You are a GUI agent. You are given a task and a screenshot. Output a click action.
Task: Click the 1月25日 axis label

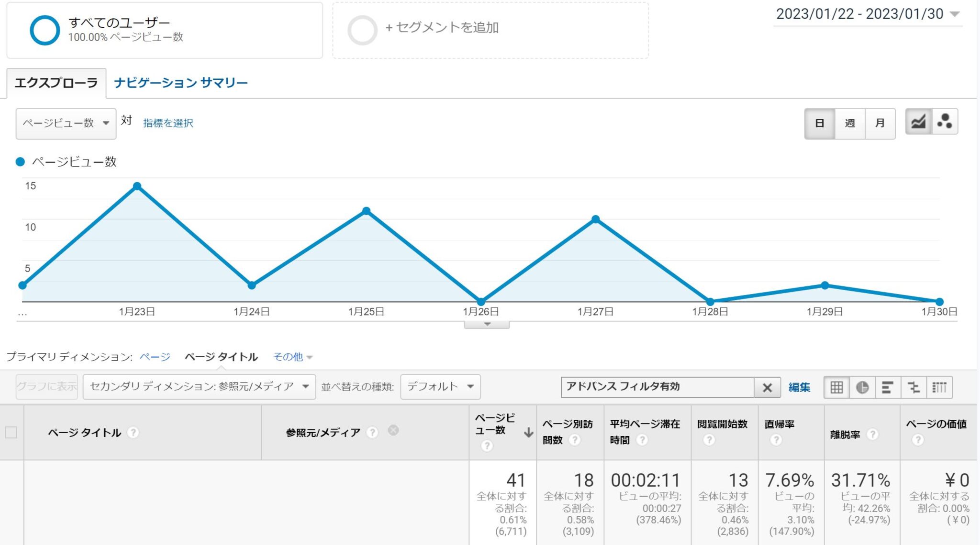[366, 312]
